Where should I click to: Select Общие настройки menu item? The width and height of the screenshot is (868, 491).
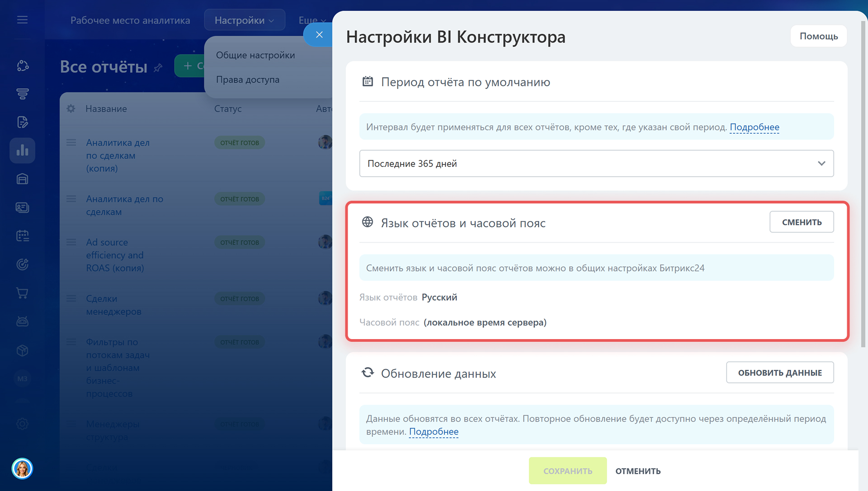(255, 55)
